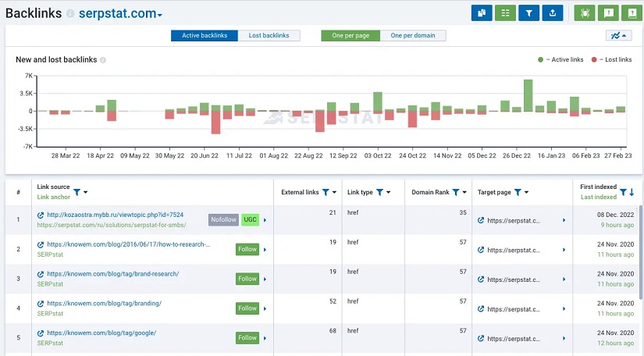The height and width of the screenshot is (356, 644).
Task: Click the info icon next to Backlinks title
Action: tap(71, 14)
